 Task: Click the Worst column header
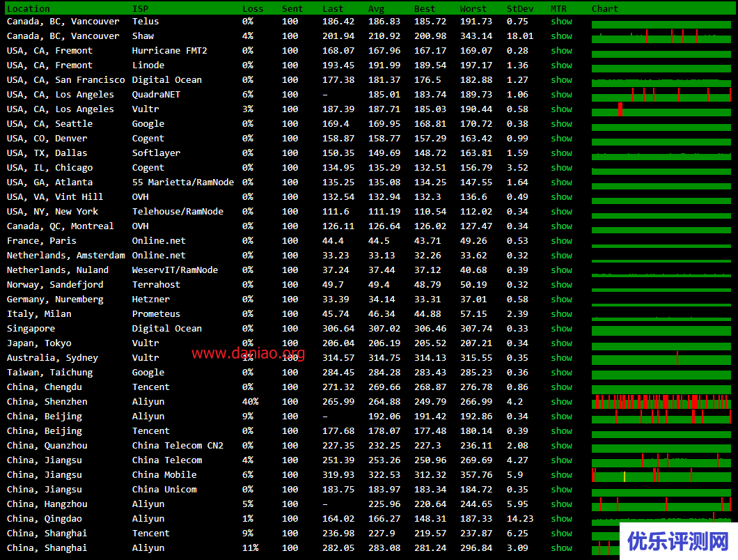click(x=473, y=8)
